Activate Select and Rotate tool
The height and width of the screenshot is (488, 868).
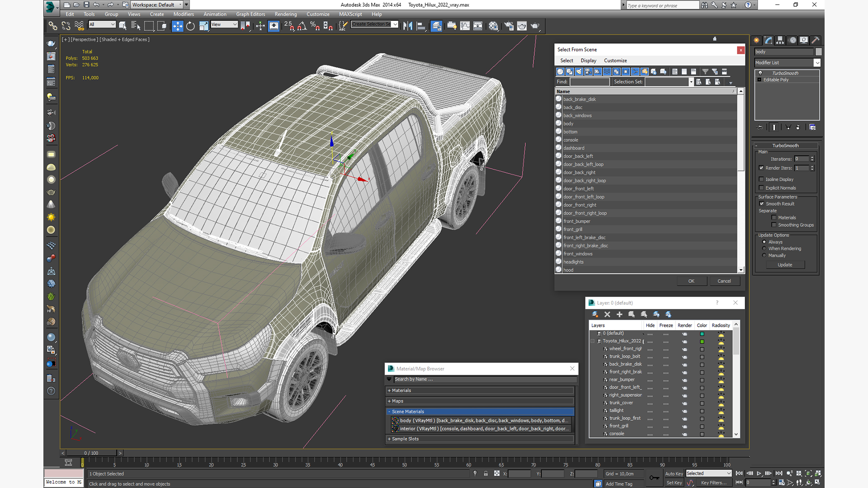tap(190, 26)
